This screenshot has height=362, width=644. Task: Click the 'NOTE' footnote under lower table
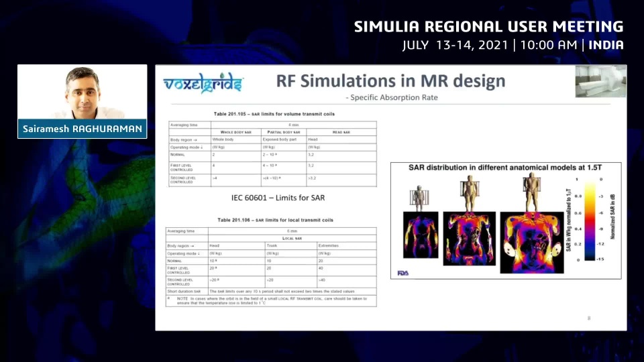click(x=271, y=301)
